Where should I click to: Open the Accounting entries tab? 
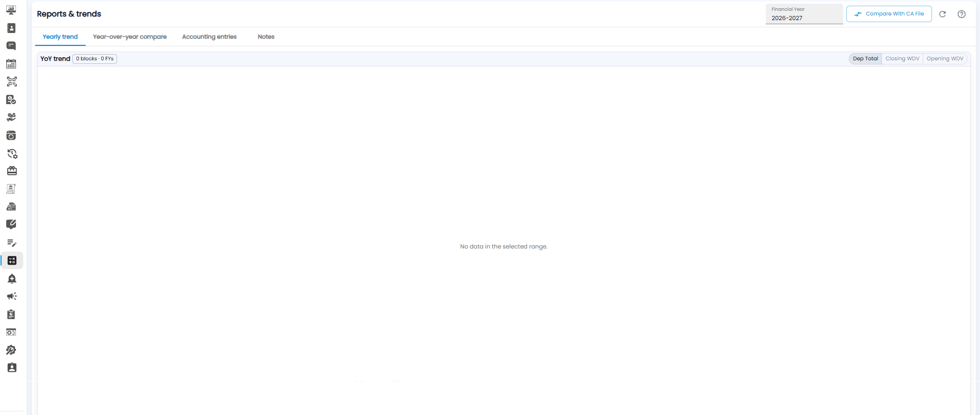210,37
